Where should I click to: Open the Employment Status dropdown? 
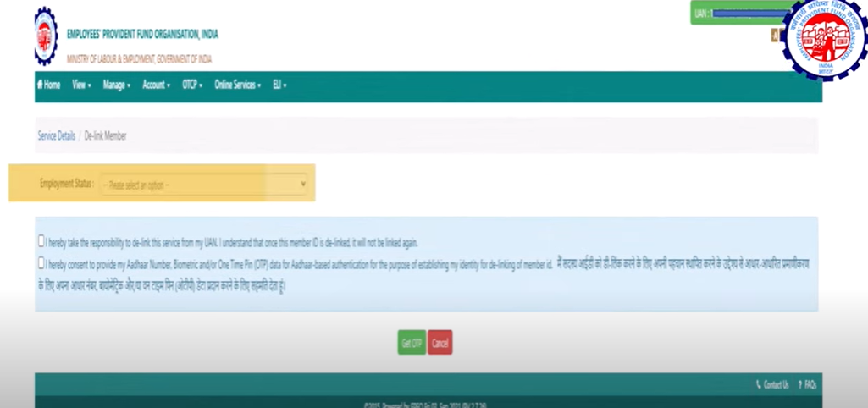[204, 184]
